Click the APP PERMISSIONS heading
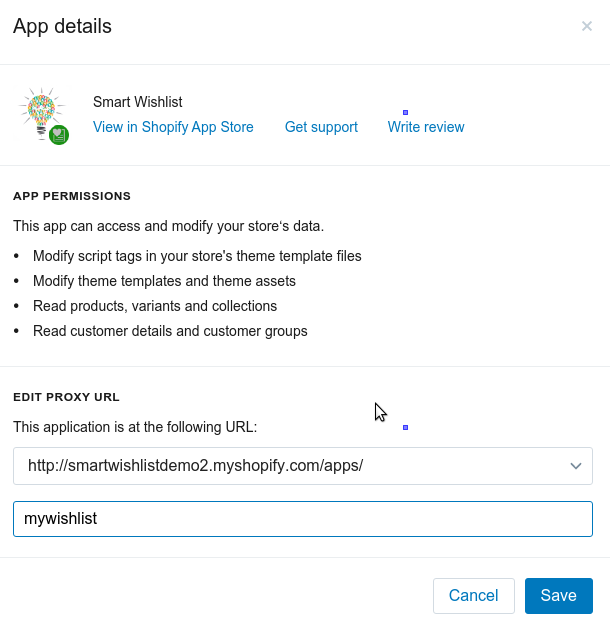The image size is (610, 631). pos(72,196)
